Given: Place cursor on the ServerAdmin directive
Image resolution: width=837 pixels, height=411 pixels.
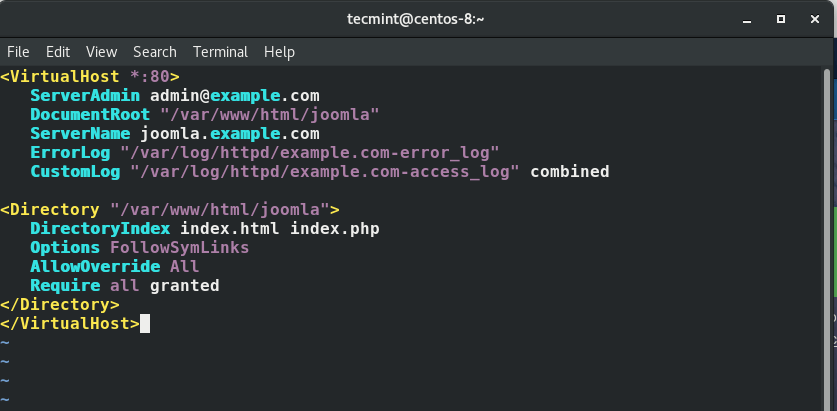Looking at the screenshot, I should point(85,96).
